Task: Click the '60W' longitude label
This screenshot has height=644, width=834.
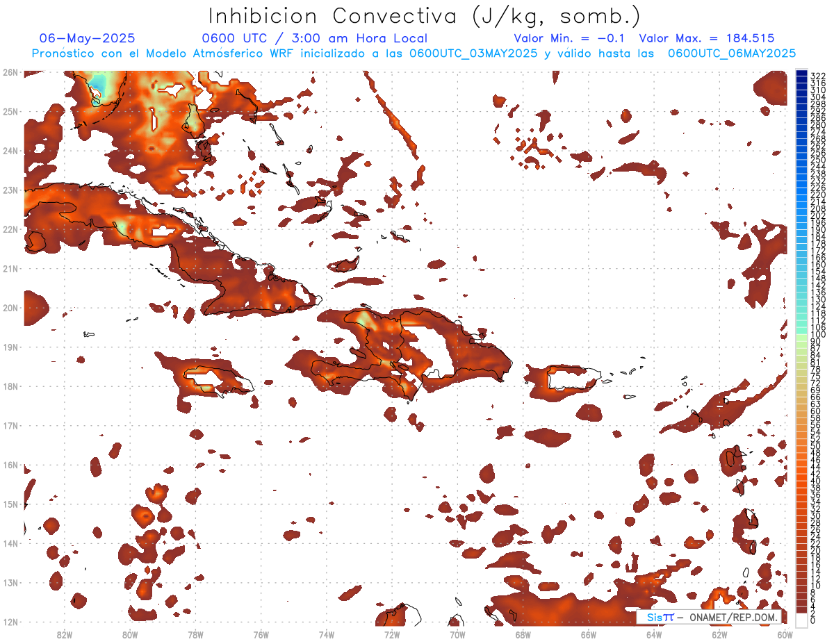Action: pyautogui.click(x=785, y=634)
